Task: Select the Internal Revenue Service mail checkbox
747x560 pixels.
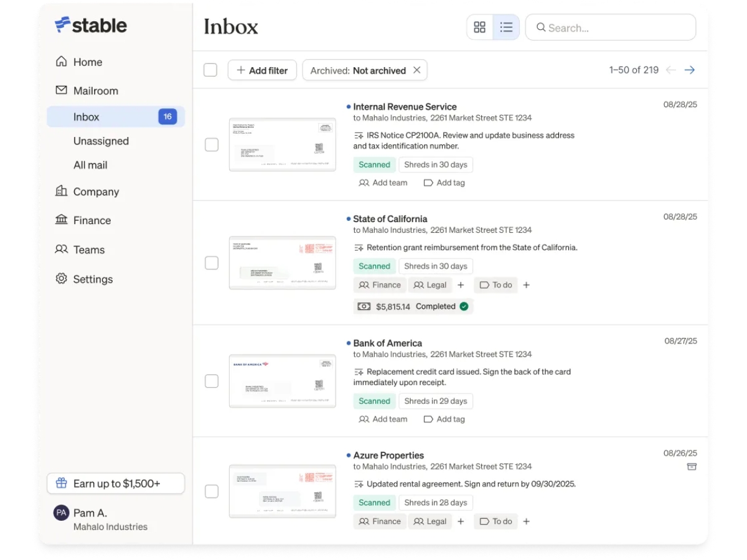Action: pyautogui.click(x=212, y=145)
